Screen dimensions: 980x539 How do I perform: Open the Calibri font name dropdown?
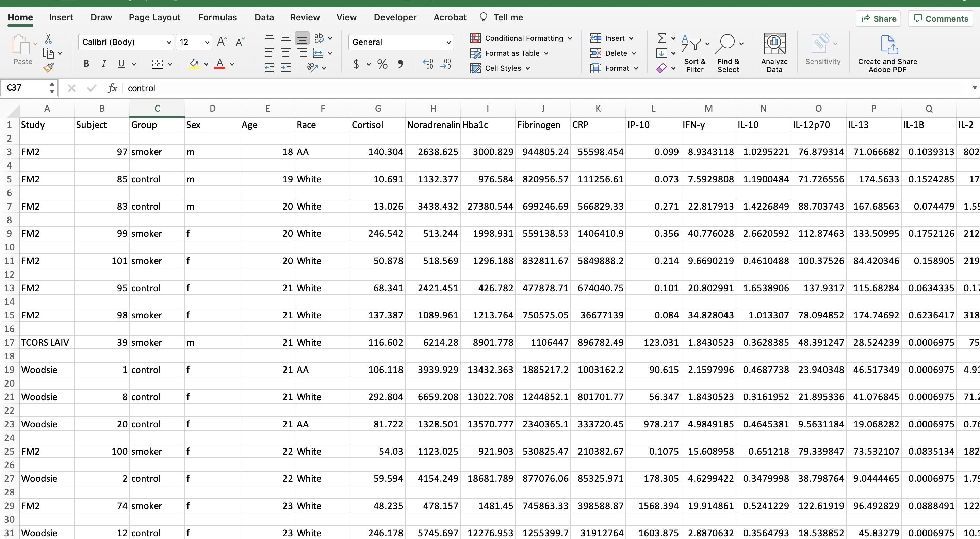tap(168, 42)
